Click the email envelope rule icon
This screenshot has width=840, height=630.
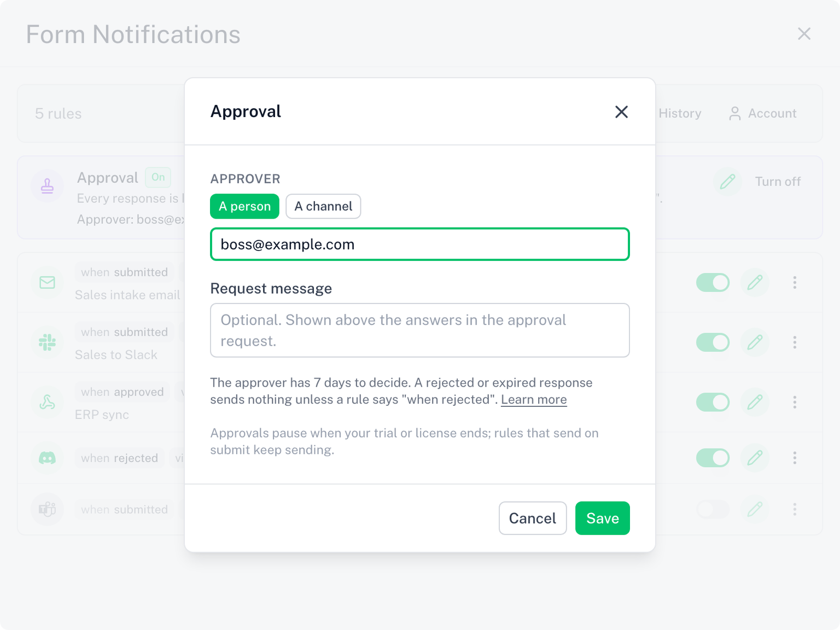pos(48,282)
